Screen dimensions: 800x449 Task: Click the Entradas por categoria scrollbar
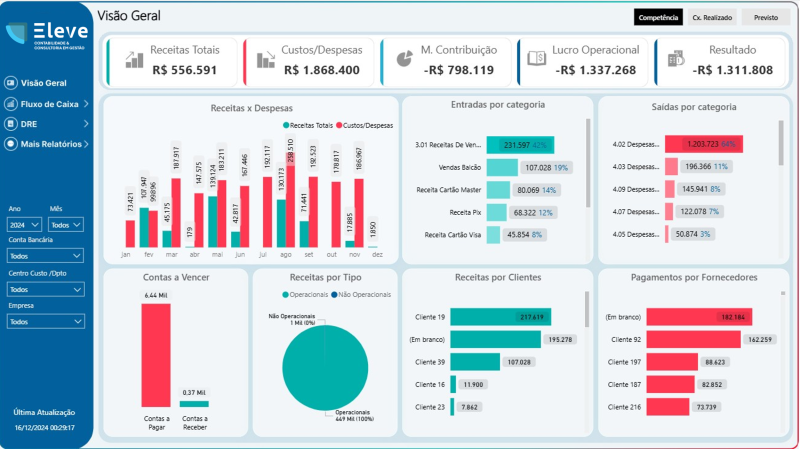[x=588, y=150]
